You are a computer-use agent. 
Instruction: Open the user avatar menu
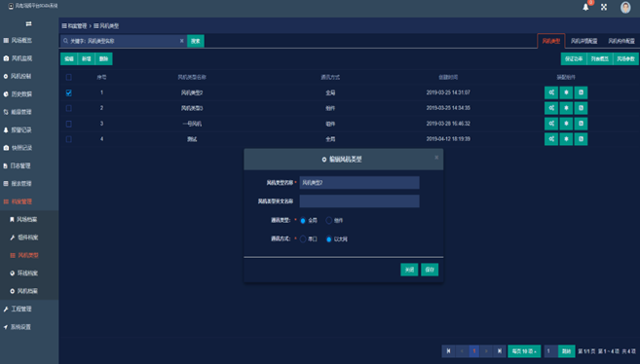625,8
